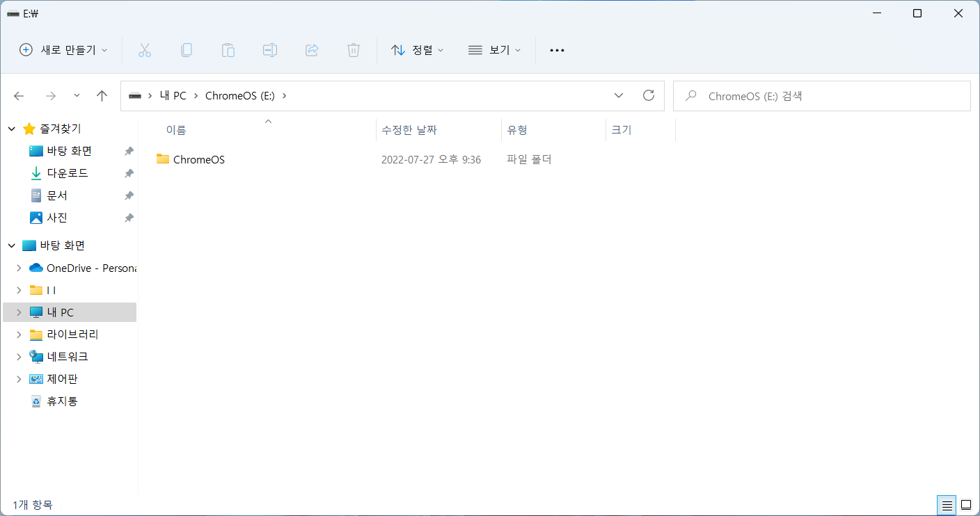The height and width of the screenshot is (516, 980).
Task: Maximize the E:\ Explorer window
Action: pos(917,13)
